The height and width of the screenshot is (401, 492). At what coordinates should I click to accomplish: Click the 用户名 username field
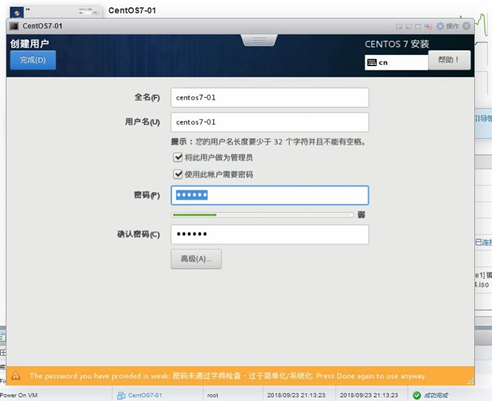(x=270, y=122)
